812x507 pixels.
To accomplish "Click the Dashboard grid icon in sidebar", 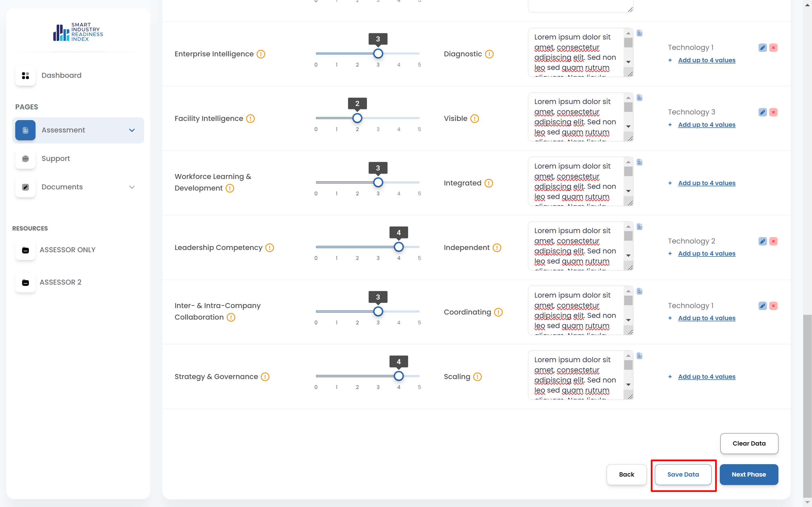I will coord(25,76).
